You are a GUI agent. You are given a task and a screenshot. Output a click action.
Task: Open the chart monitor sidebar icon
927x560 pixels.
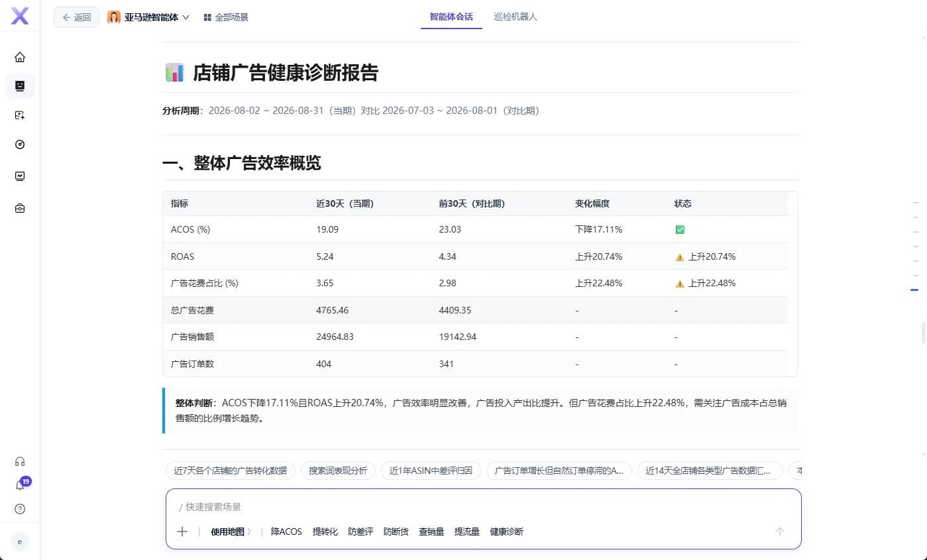(20, 176)
